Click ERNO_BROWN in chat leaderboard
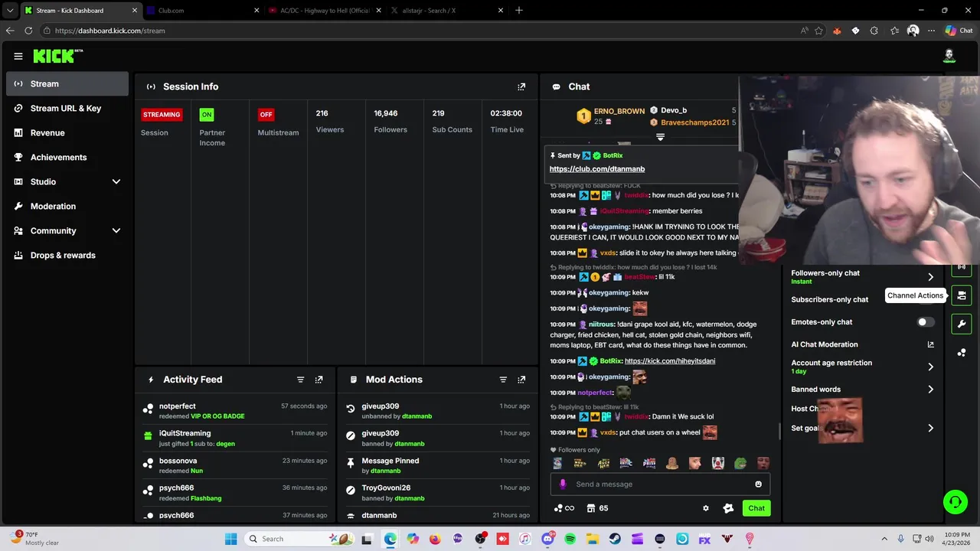The image size is (980, 551). [x=619, y=111]
